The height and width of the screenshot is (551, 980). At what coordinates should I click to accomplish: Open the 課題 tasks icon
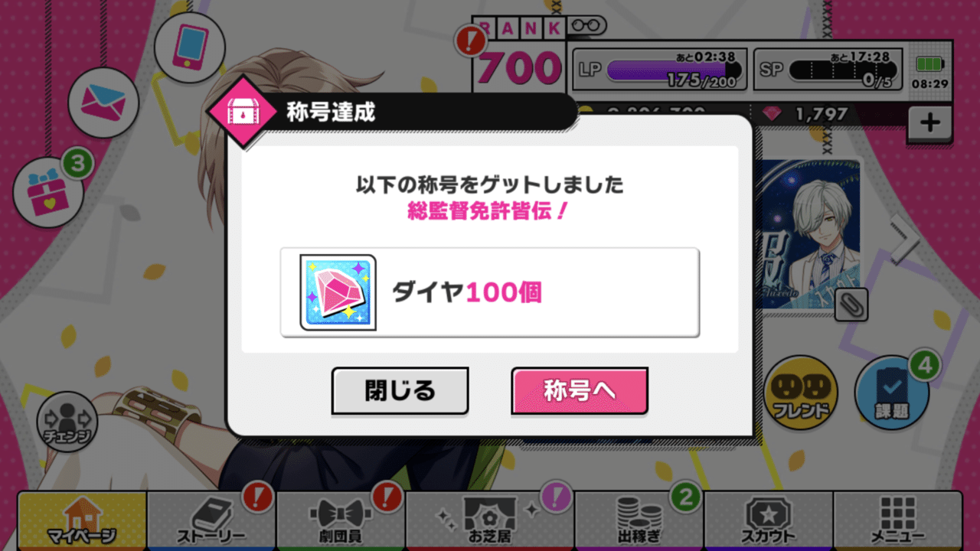[x=892, y=393]
